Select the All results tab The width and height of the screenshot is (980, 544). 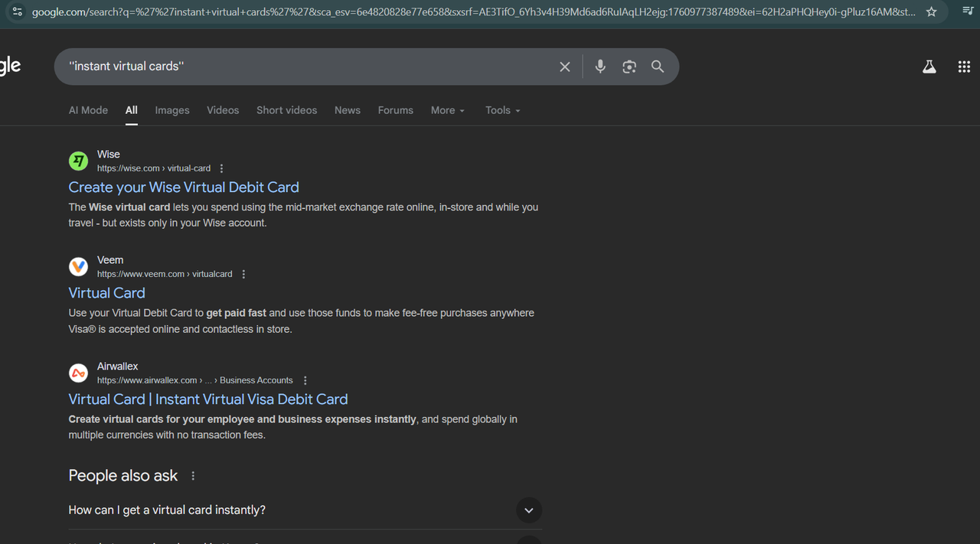[x=132, y=110]
